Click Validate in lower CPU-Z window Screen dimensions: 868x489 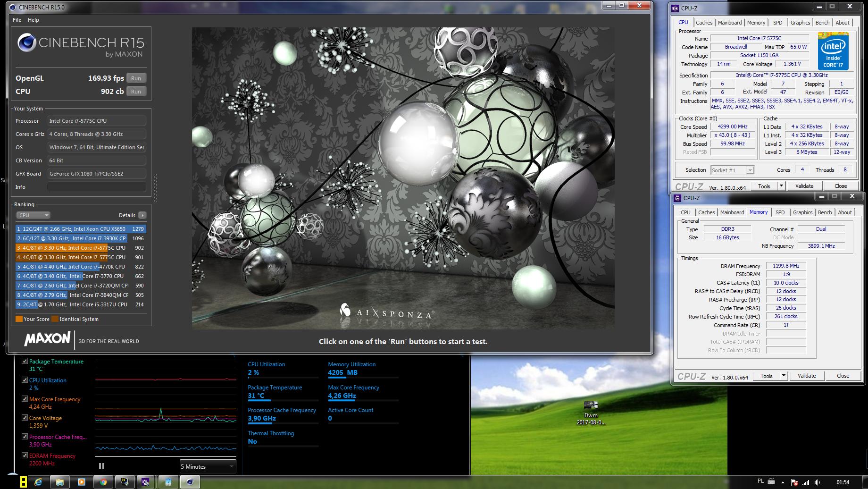[x=807, y=376]
